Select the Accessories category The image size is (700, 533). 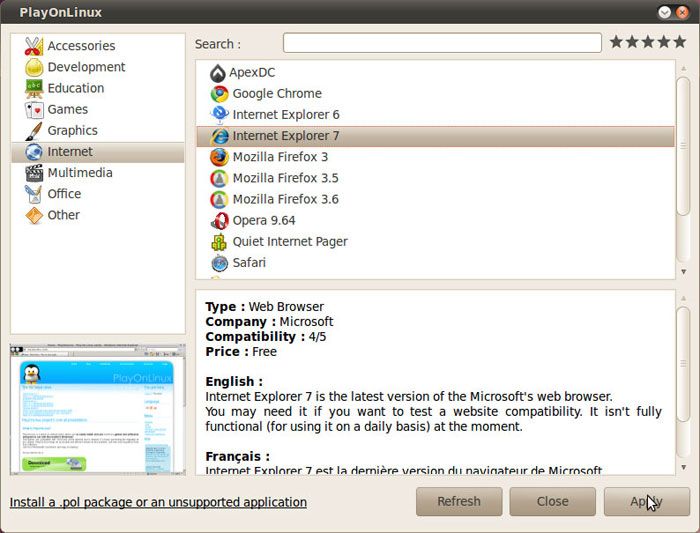pyautogui.click(x=98, y=46)
